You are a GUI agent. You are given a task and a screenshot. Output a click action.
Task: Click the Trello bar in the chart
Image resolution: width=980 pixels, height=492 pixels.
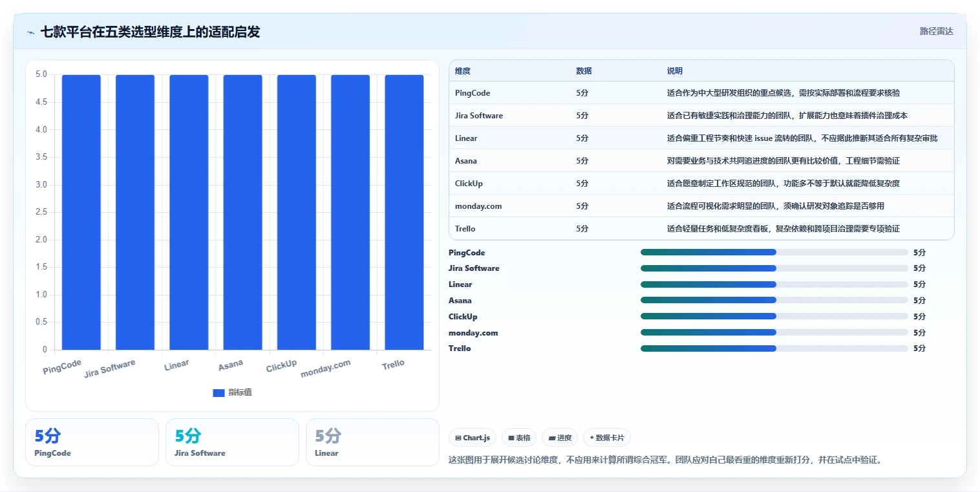point(404,212)
